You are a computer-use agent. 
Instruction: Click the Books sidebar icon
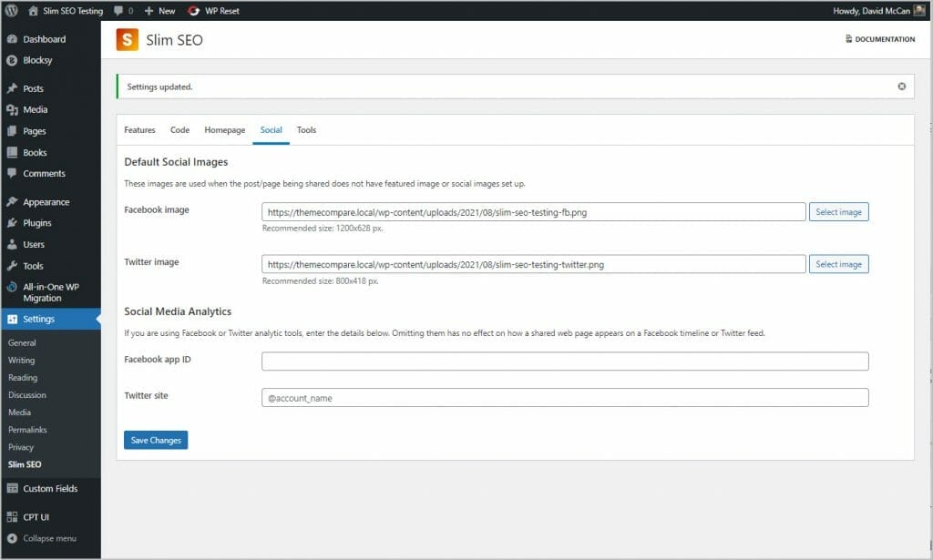12,153
